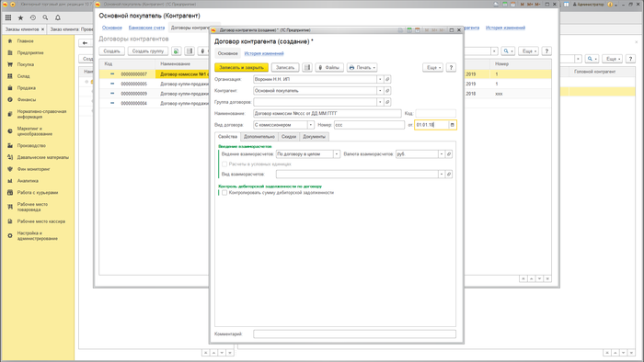This screenshot has width=644, height=362.
Task: Switch to Документы tab
Action: click(x=315, y=137)
